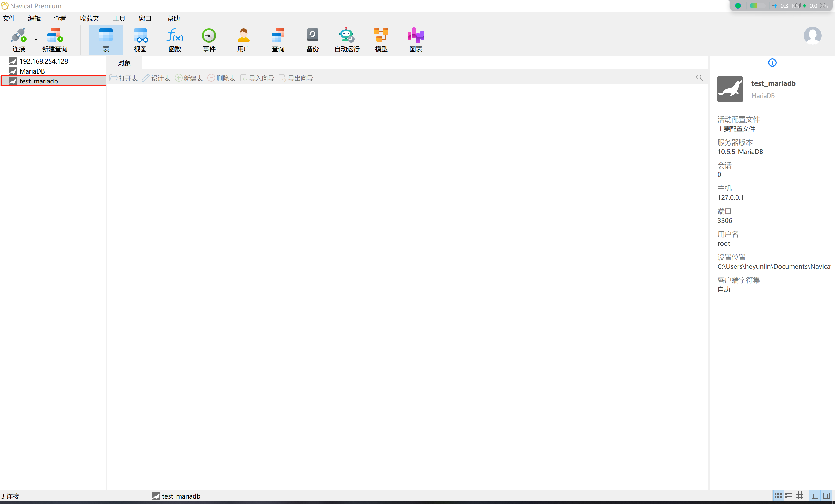Click the 新建表 (New Table) button

(x=189, y=78)
